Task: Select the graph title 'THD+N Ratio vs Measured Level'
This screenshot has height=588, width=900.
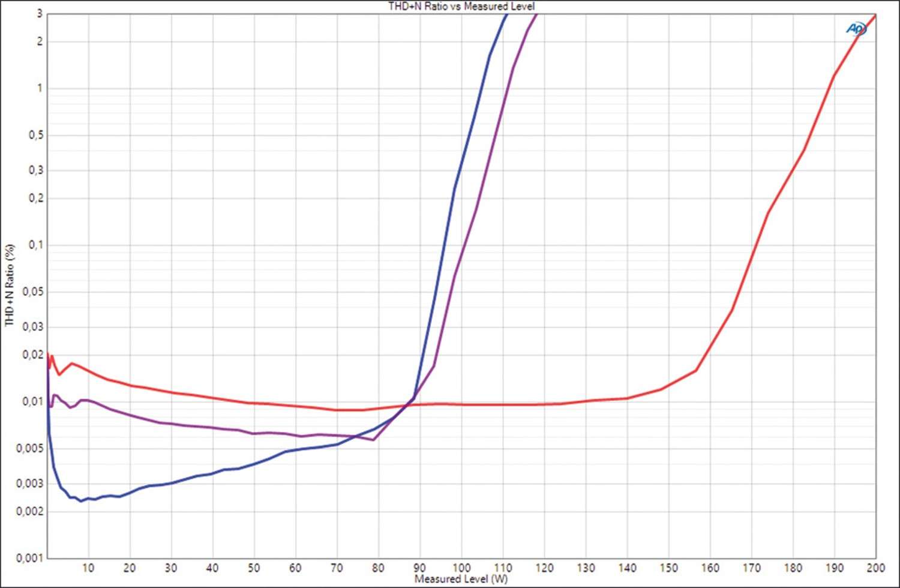Action: (x=461, y=6)
